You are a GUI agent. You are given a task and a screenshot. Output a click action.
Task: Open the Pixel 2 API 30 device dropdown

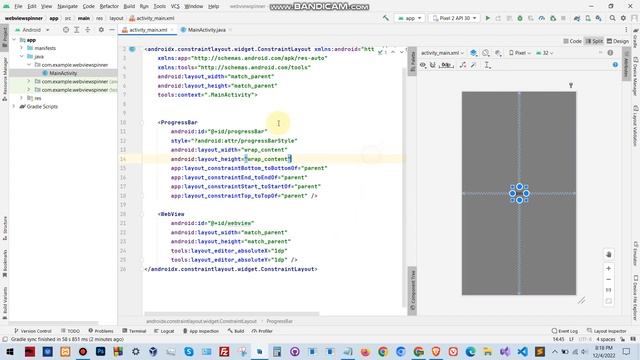[454, 18]
